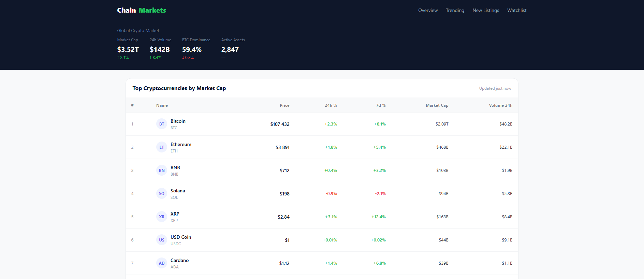
Task: Sort by Volume 24h column header
Action: [x=501, y=105]
